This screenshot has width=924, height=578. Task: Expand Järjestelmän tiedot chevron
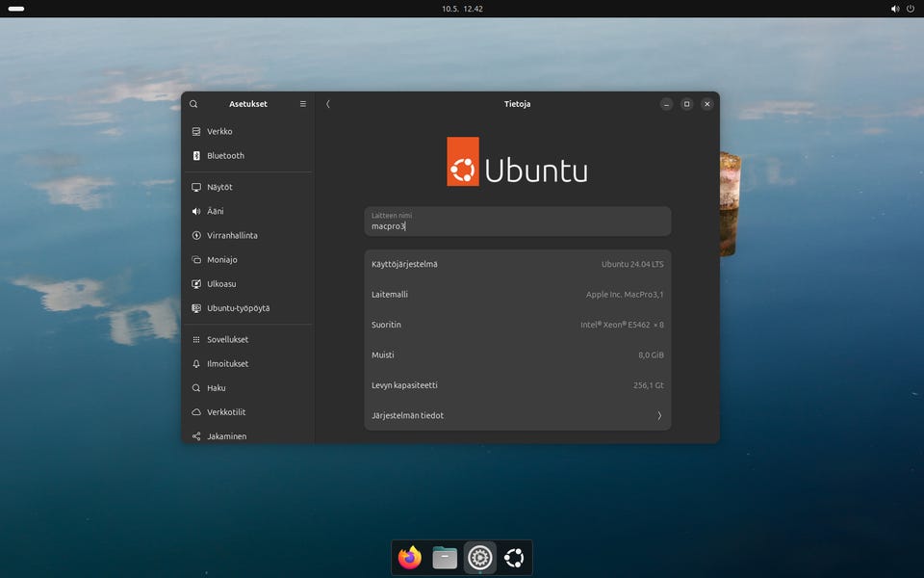(x=658, y=416)
